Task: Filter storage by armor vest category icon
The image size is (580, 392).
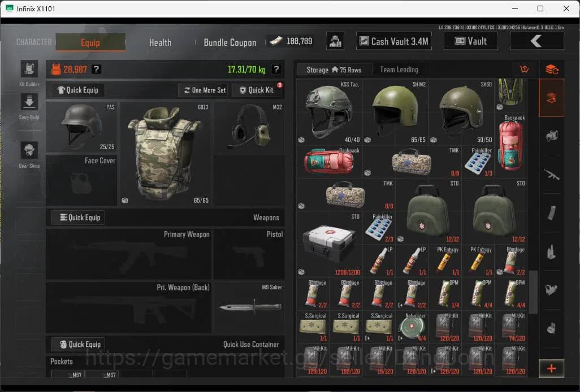Action: pyautogui.click(x=552, y=136)
